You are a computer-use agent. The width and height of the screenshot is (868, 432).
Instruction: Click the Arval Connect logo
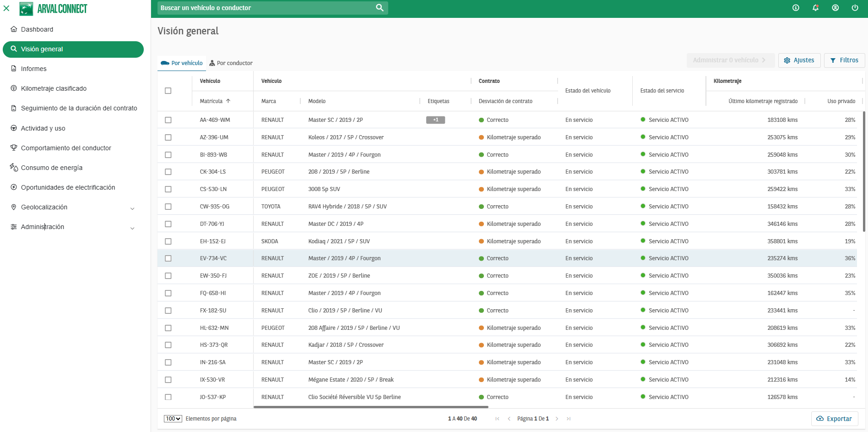coord(54,9)
